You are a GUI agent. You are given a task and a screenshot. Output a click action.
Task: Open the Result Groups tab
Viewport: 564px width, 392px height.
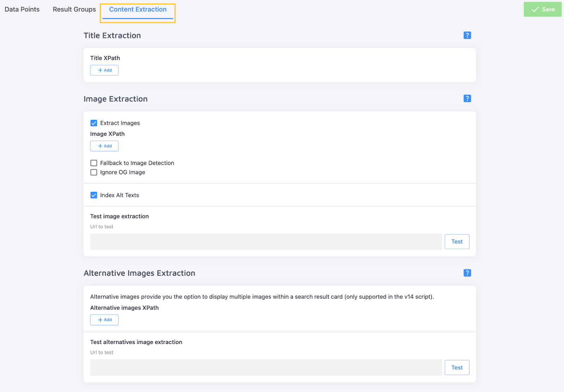pos(74,10)
